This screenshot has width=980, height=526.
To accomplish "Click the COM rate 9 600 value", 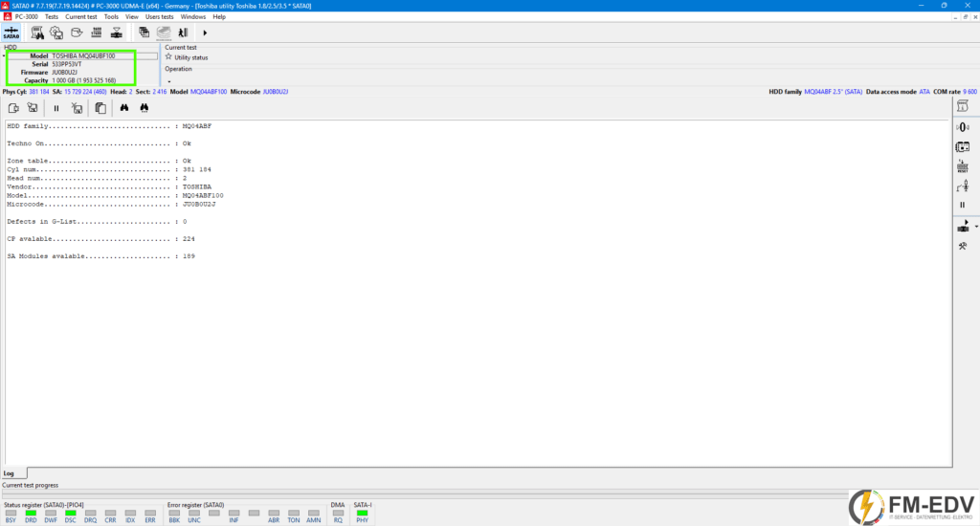I will pos(969,92).
